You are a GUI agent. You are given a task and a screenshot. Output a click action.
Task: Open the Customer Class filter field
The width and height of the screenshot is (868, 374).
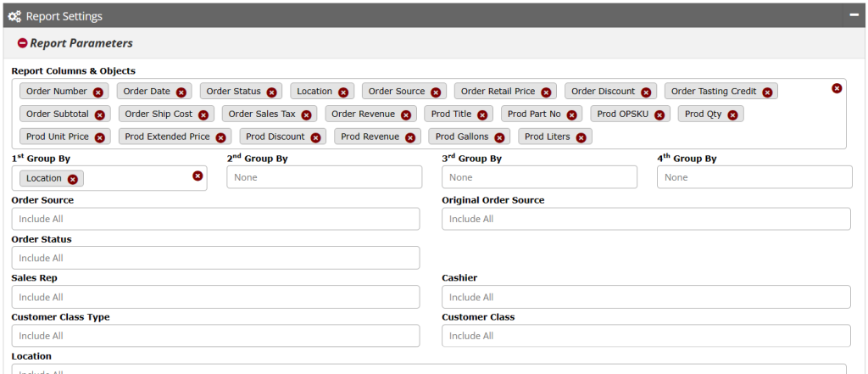646,336
